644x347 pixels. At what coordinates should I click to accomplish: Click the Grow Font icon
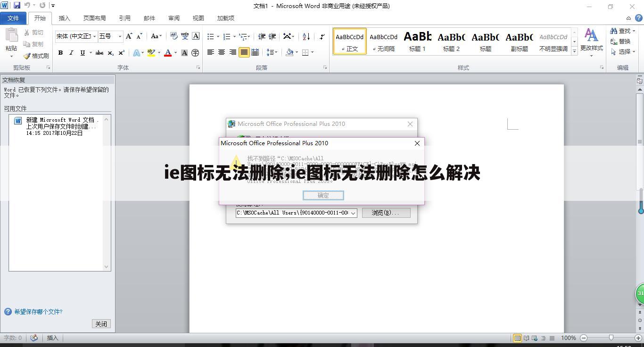click(x=129, y=36)
